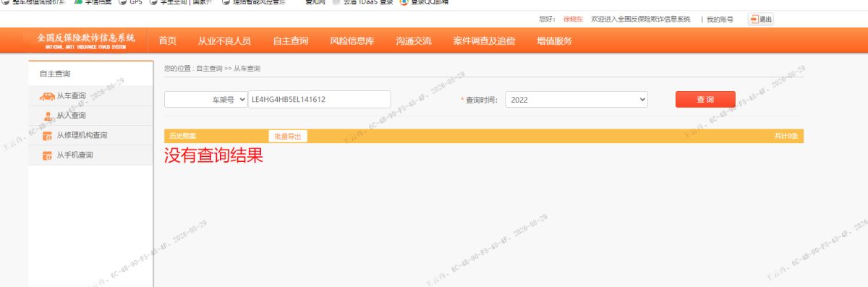
Task: Open the 首页 menu
Action: 167,41
